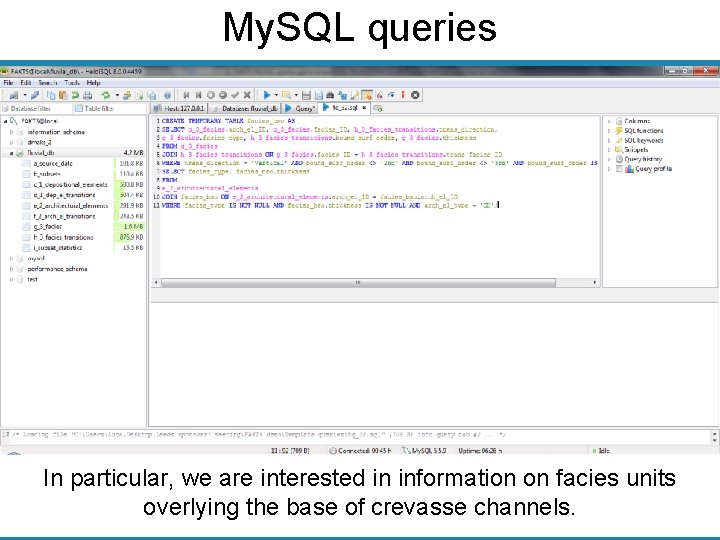Expand the SQL keywords helper node

click(x=609, y=141)
